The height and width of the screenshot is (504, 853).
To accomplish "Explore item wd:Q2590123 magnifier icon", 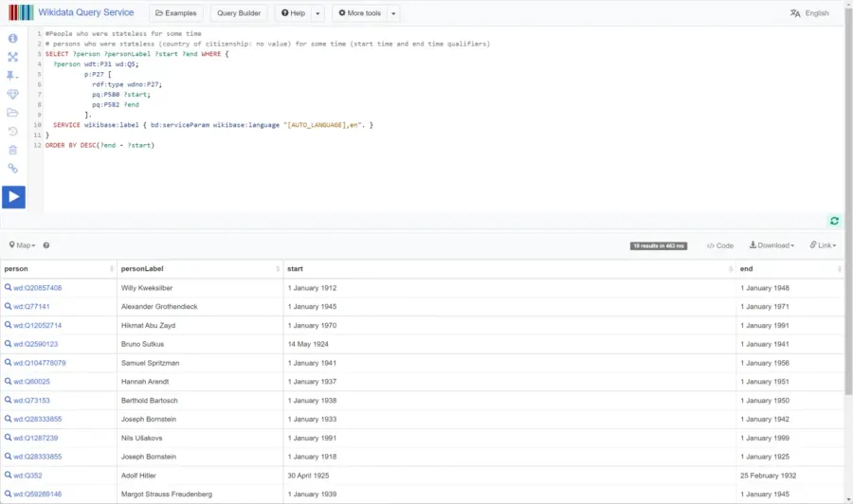I will [8, 344].
